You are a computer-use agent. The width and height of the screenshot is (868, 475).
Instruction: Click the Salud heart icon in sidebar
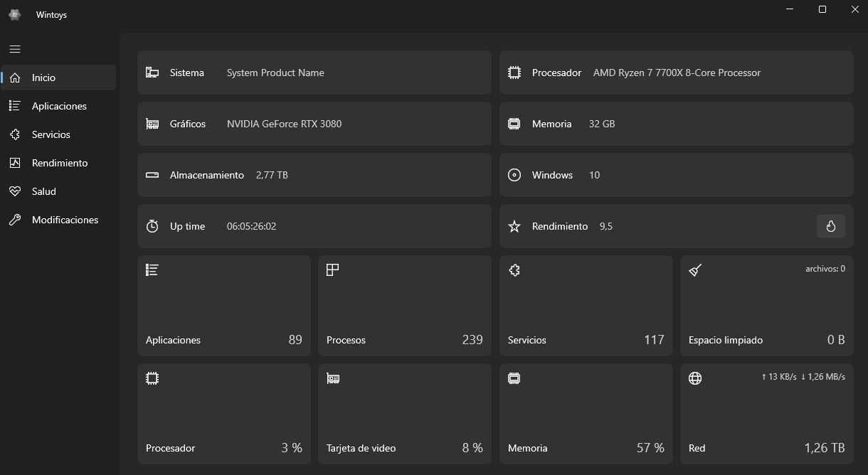[x=15, y=191]
